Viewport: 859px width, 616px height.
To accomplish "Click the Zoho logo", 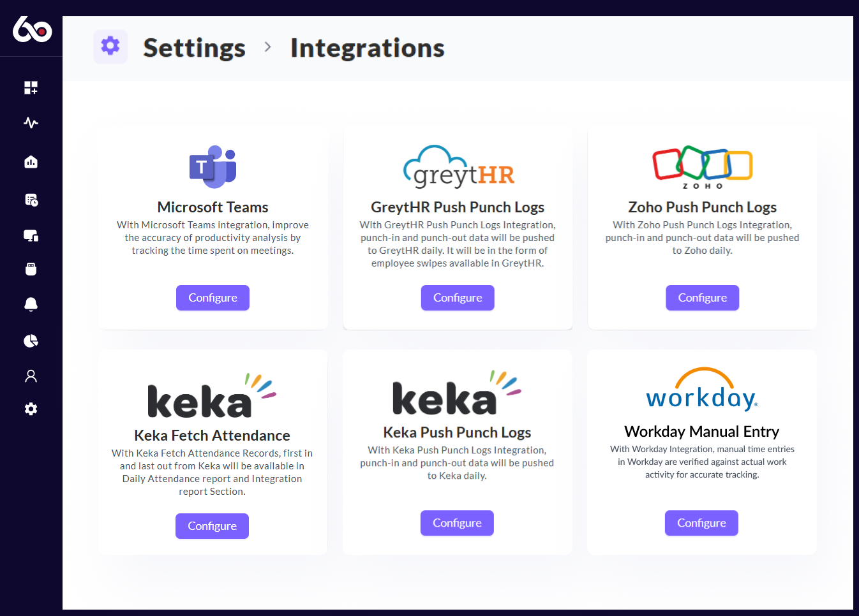I will 702,167.
